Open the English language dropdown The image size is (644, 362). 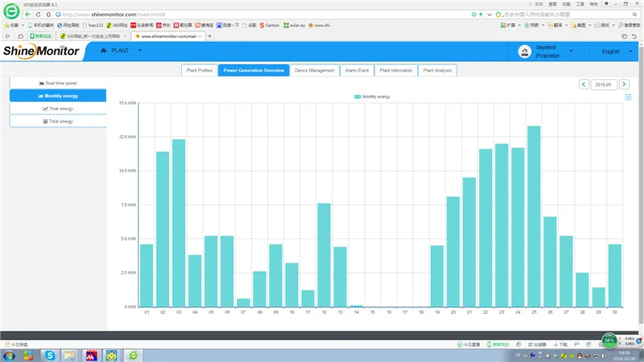click(x=617, y=51)
